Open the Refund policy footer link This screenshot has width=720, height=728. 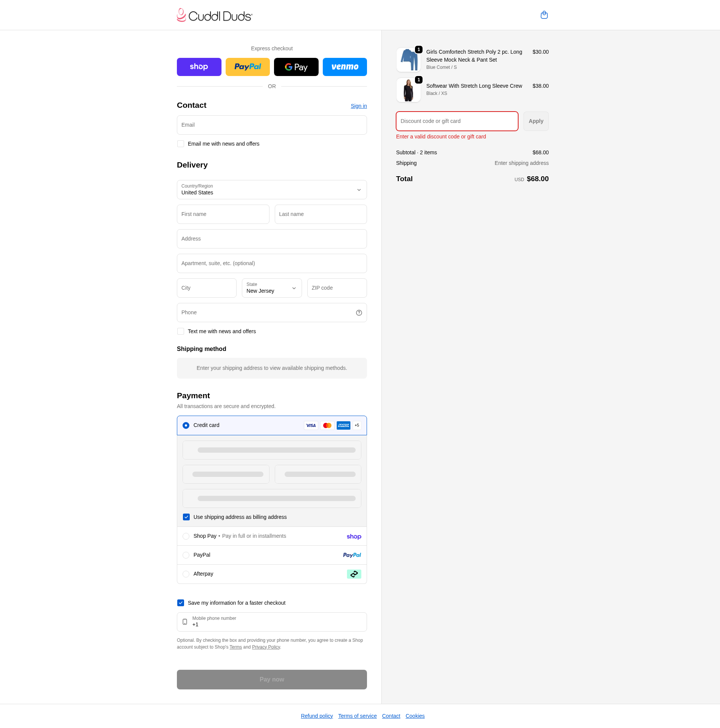pyautogui.click(x=317, y=716)
